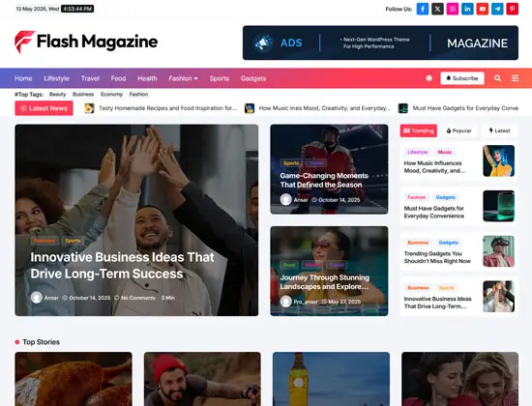Select the Trending tab
The width and height of the screenshot is (532, 406).
pyautogui.click(x=419, y=130)
